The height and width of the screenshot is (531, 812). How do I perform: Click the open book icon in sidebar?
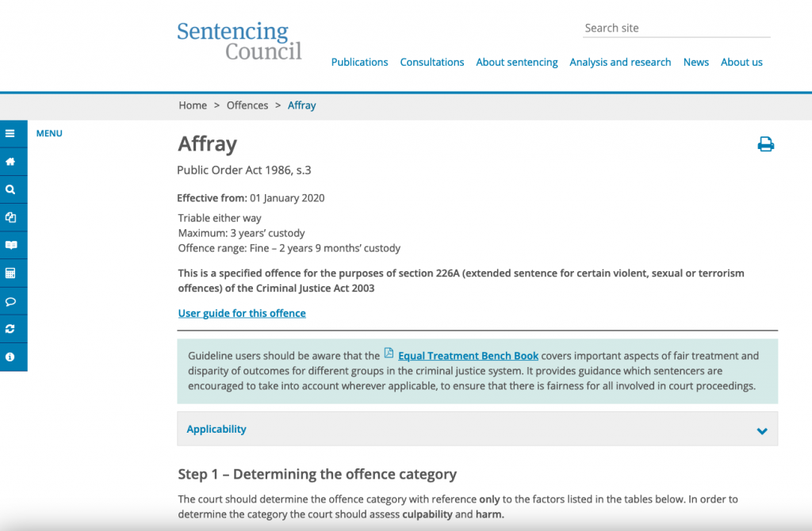(x=10, y=246)
